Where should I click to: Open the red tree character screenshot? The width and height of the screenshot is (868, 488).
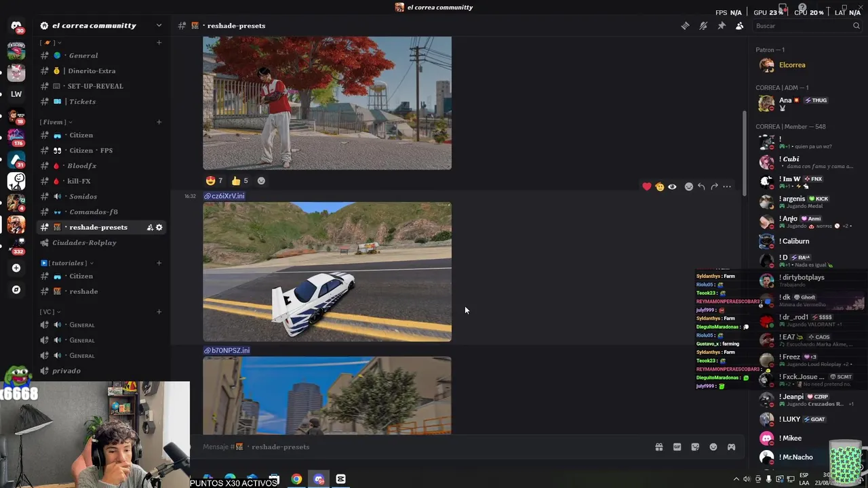pos(327,103)
